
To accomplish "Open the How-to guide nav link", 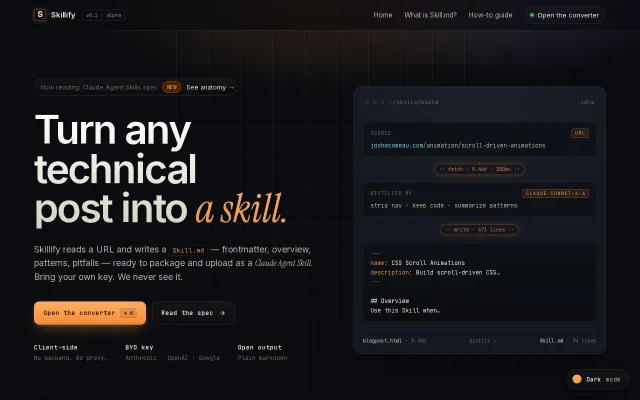I will click(490, 15).
